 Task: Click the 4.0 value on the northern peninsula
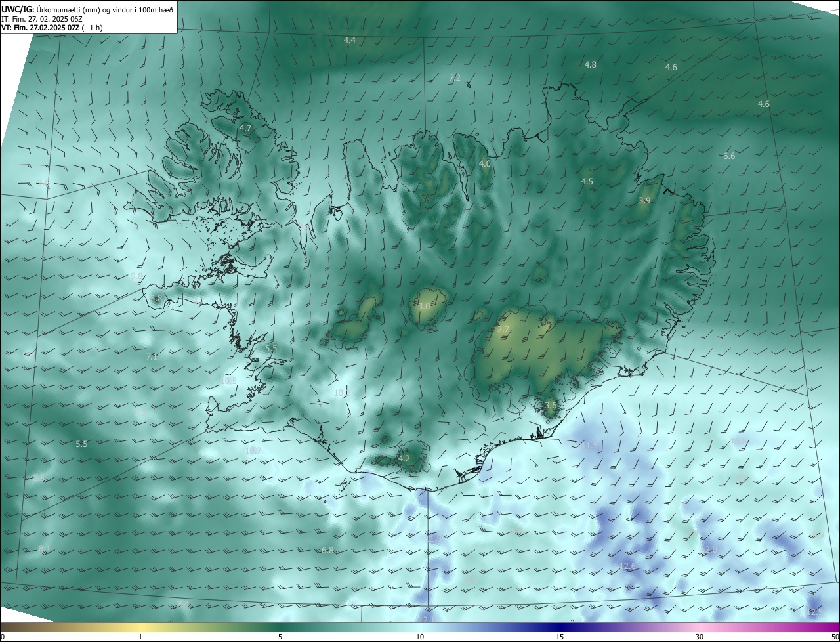click(x=485, y=163)
